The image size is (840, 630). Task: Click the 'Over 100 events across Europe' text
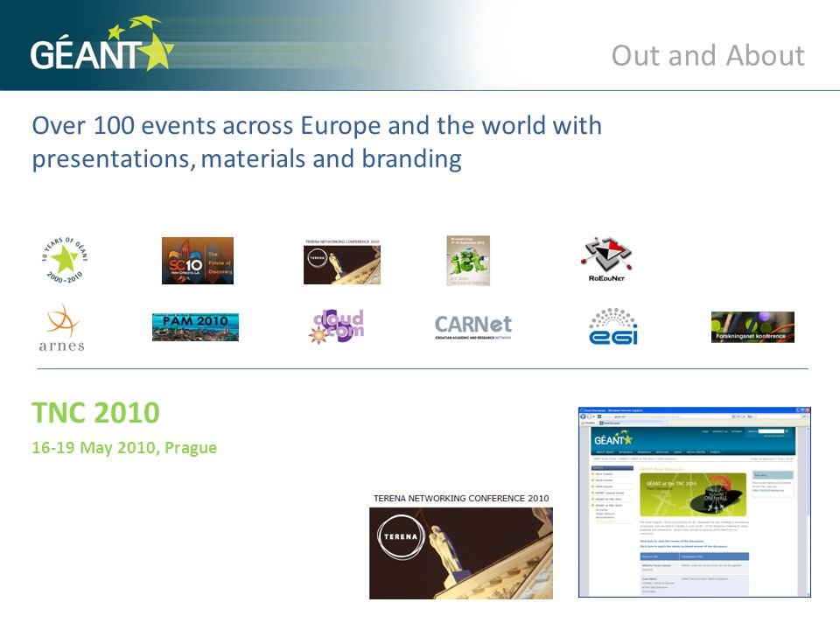[x=317, y=142]
